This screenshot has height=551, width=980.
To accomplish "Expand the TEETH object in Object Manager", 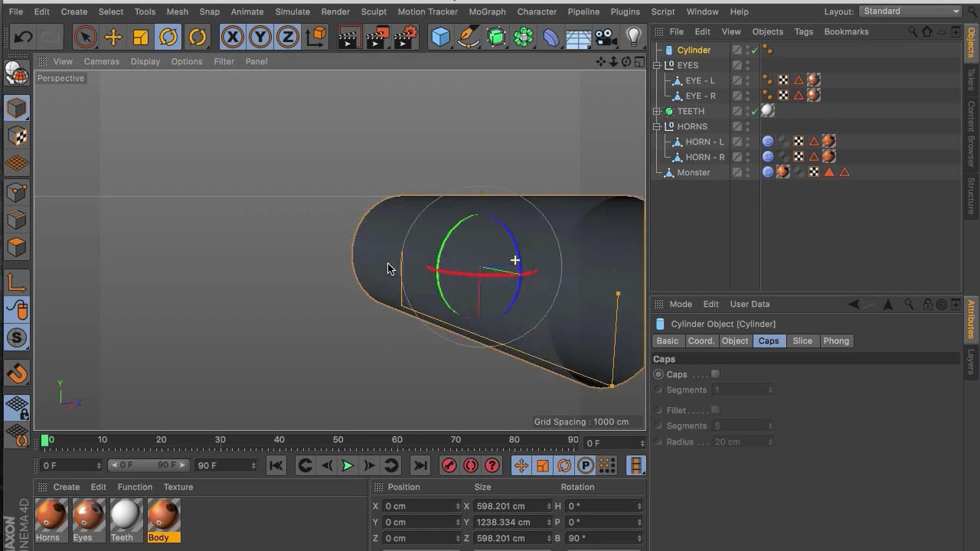I will [657, 111].
